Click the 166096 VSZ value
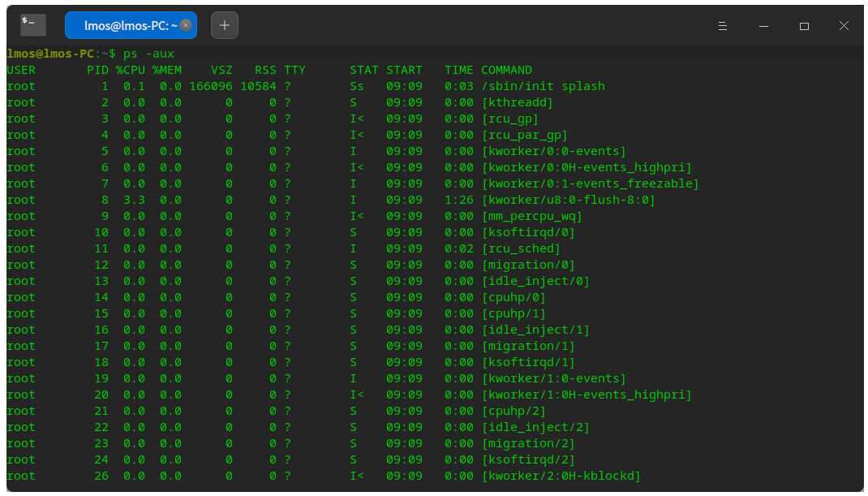The height and width of the screenshot is (496, 868). 211,86
